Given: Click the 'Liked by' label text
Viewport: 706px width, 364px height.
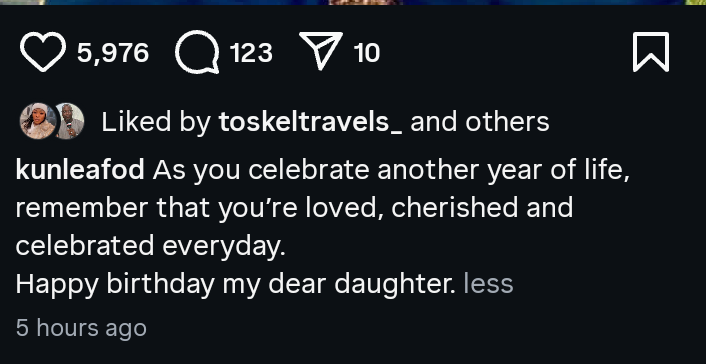Looking at the screenshot, I should point(156,122).
